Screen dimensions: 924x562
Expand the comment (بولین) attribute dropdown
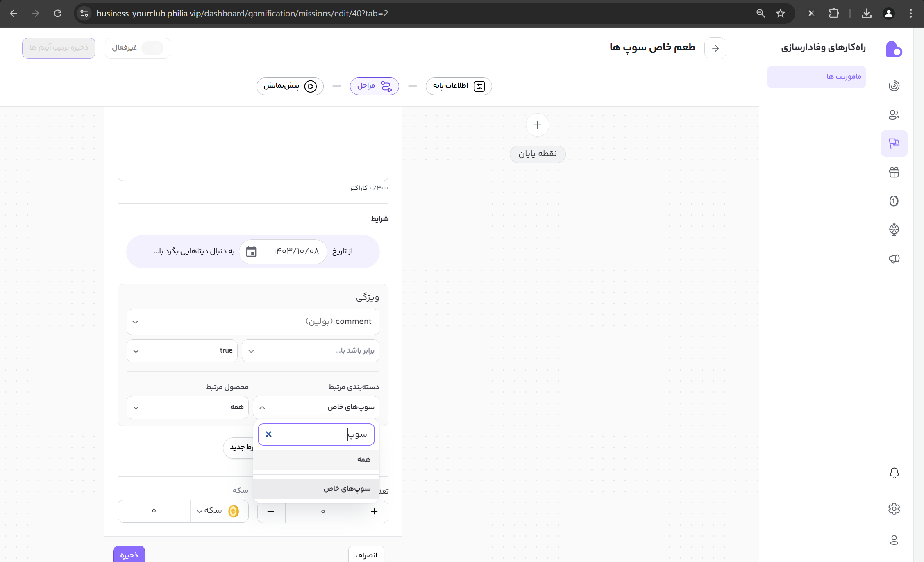point(253,322)
